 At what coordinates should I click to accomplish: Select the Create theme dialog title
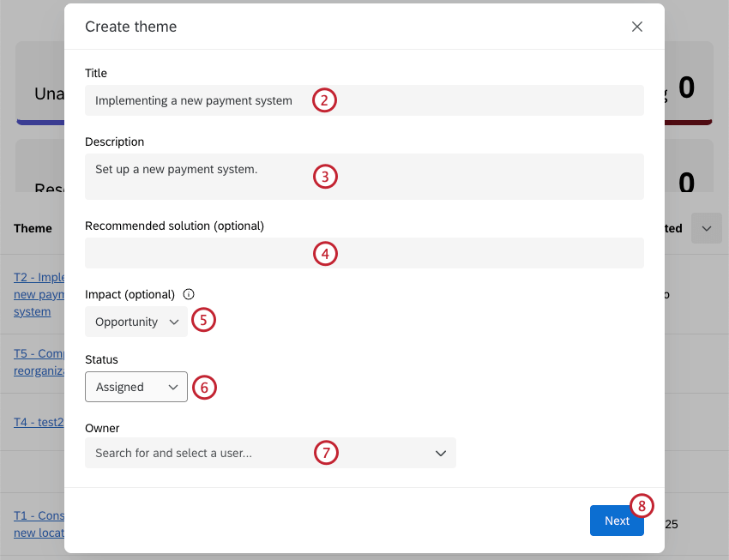130,27
